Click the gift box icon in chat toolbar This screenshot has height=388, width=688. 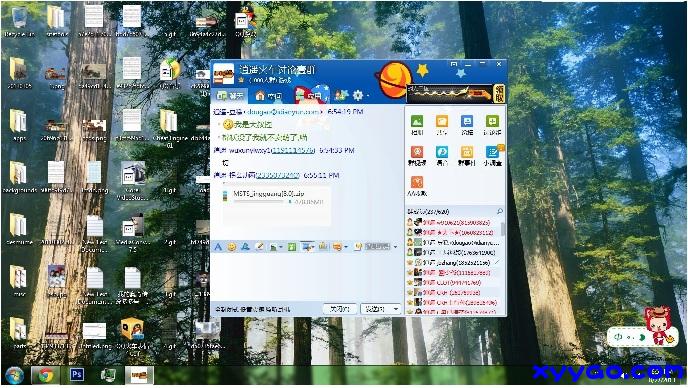323,247
